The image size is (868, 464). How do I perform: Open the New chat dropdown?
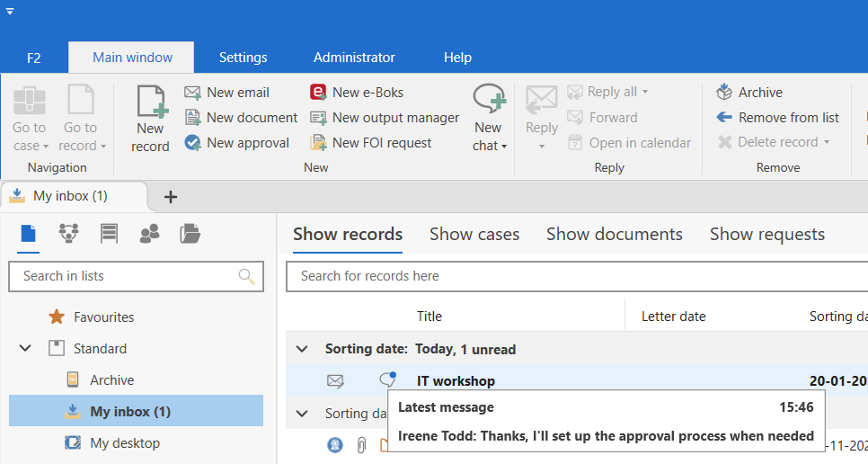point(490,146)
